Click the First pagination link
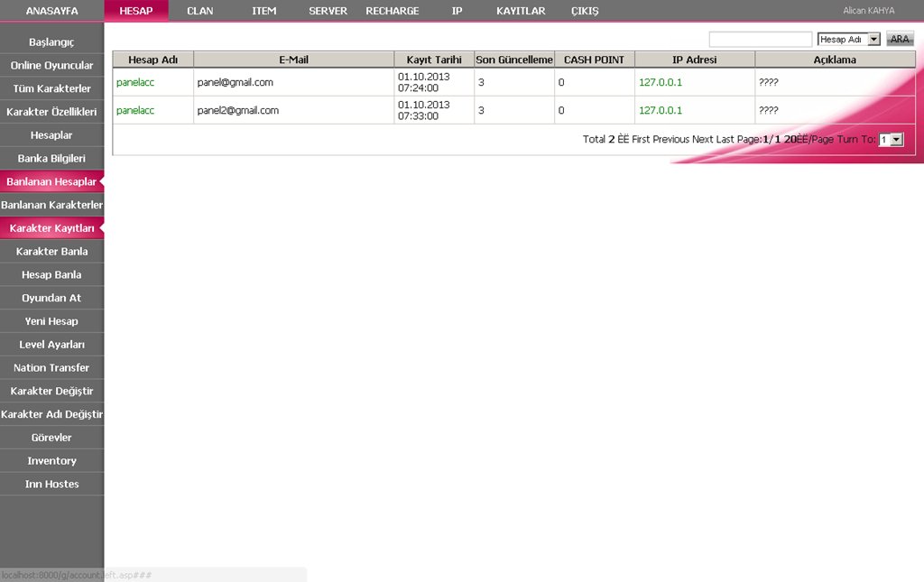924x582 pixels. click(x=641, y=139)
